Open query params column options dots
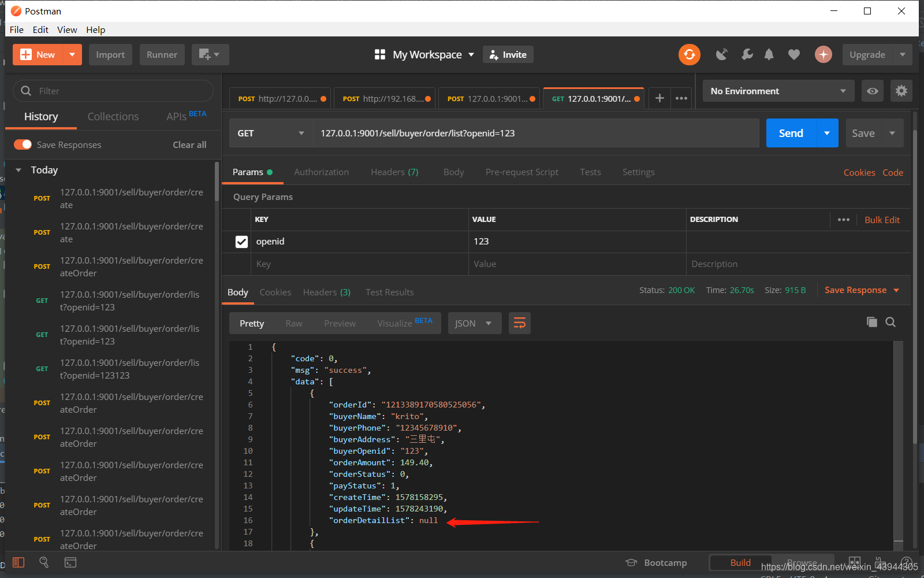The width and height of the screenshot is (924, 578). (844, 220)
